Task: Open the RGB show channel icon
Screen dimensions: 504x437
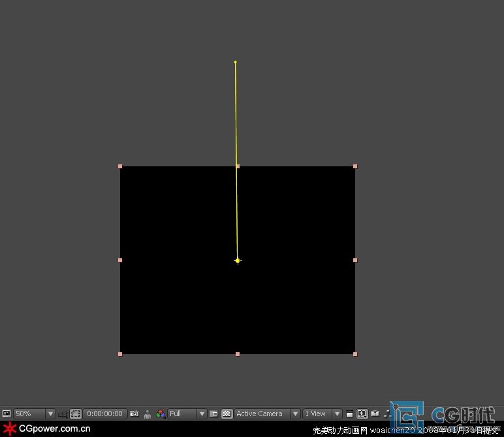Action: tap(161, 414)
